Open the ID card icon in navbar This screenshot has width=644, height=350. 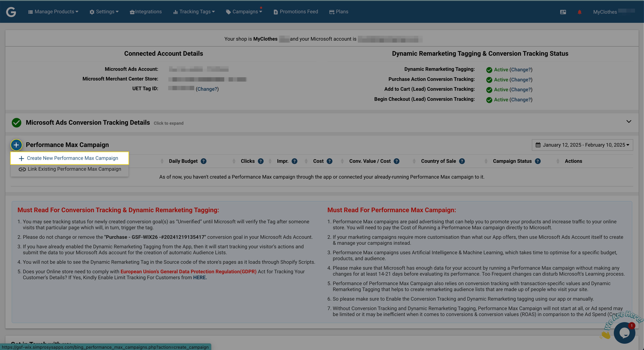coord(563,12)
